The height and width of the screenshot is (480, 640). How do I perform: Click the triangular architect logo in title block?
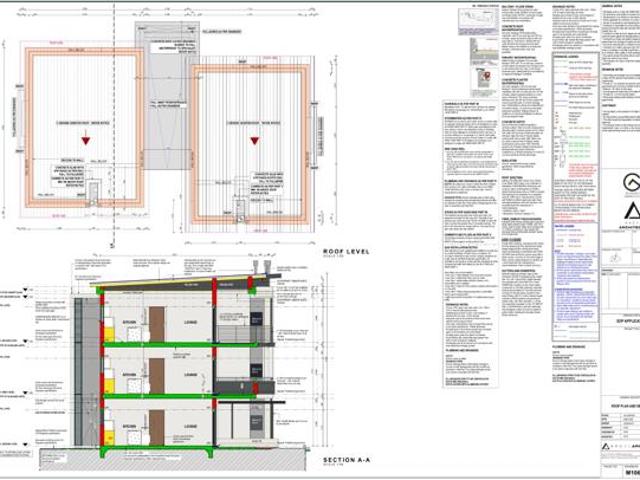632,211
